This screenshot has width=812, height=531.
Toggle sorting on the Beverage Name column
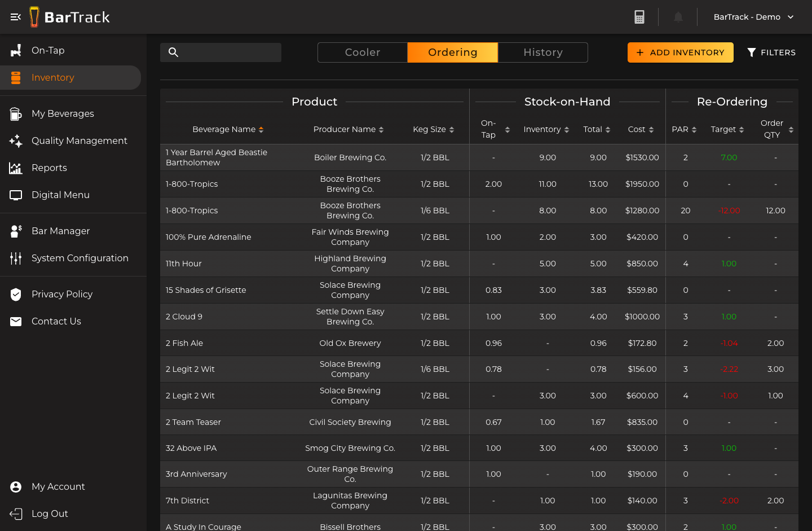click(261, 129)
